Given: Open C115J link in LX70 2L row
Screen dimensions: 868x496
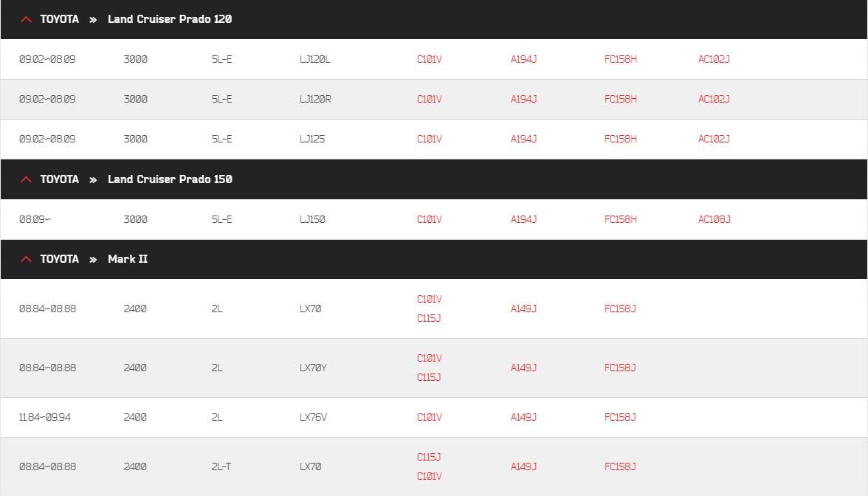Looking at the screenshot, I should point(428,318).
